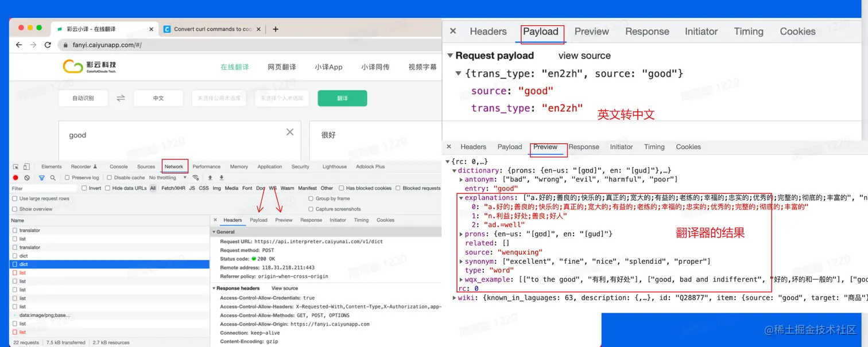Click the lock icon in address bar
The width and height of the screenshot is (868, 347).
[x=65, y=45]
